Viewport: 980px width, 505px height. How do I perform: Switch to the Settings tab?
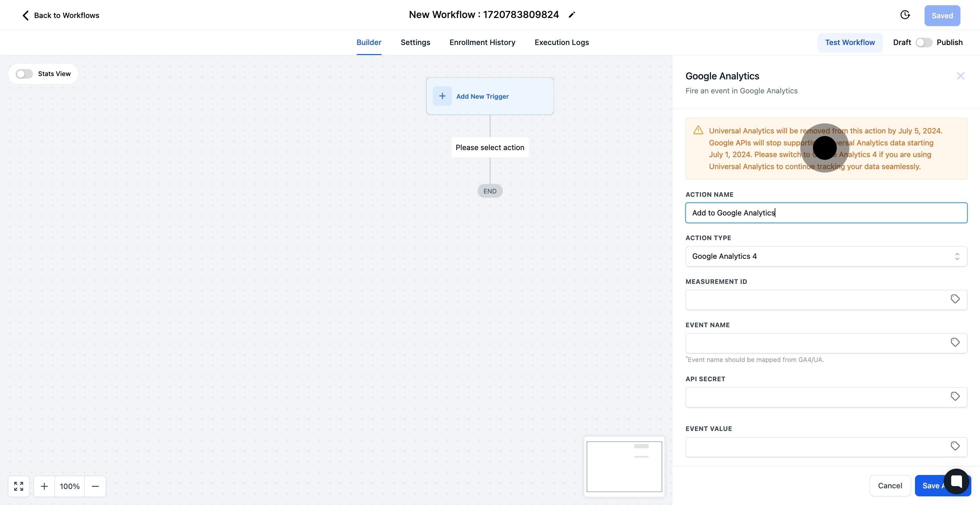coord(415,42)
